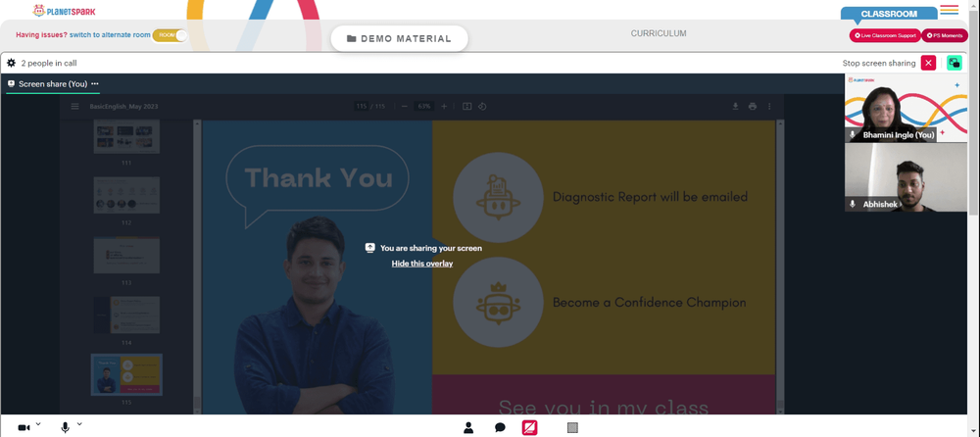This screenshot has height=437, width=980.
Task: Open Screen share three-dot options
Action: point(95,84)
